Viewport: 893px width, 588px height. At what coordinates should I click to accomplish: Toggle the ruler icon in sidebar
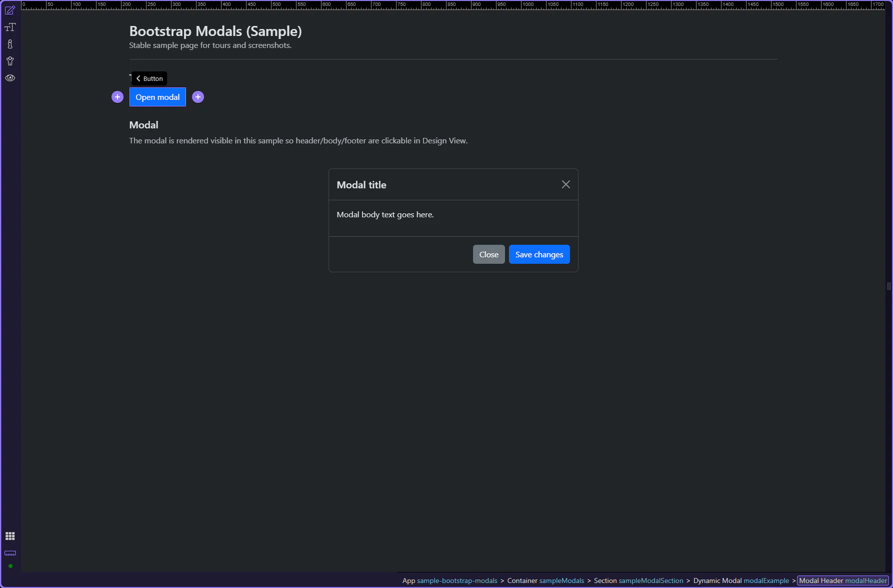click(x=10, y=553)
